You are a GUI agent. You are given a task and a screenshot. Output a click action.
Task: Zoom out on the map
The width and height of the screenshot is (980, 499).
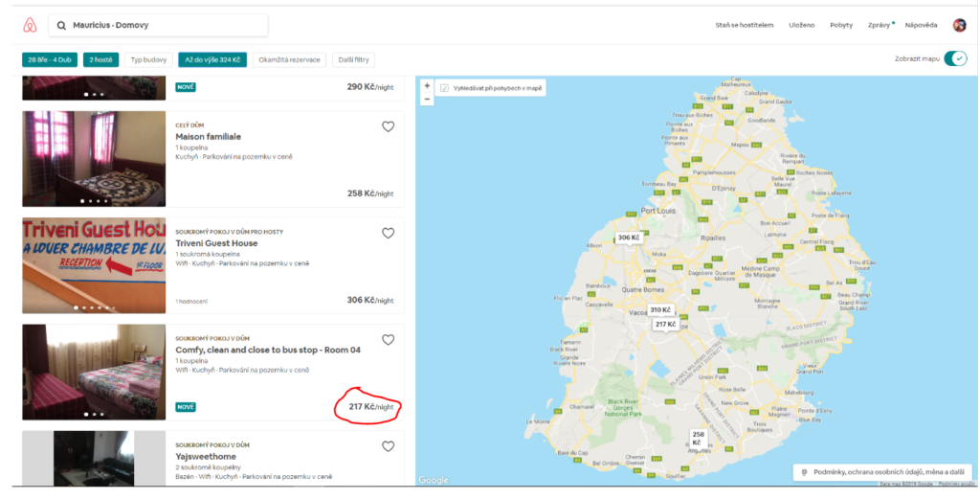point(427,99)
